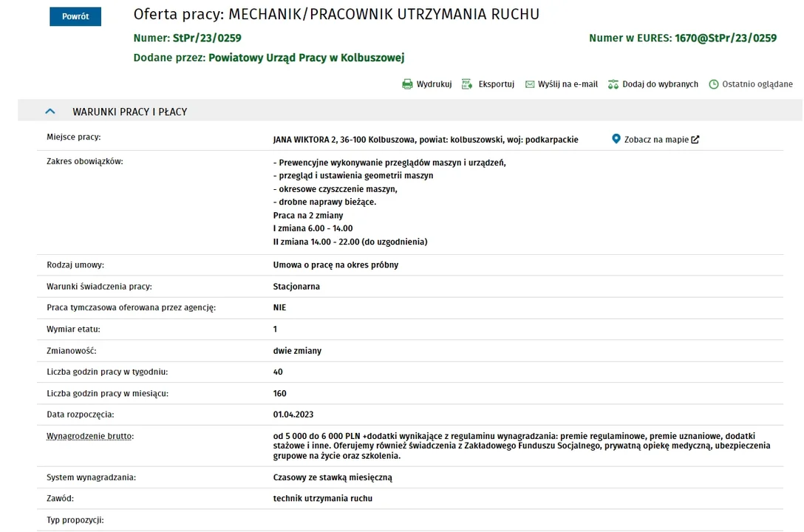Click the job title MECHANIK/PRACOWNIK UTRZYMANIA RUCHU
Image resolution: width=804 pixels, height=532 pixels.
(x=384, y=14)
